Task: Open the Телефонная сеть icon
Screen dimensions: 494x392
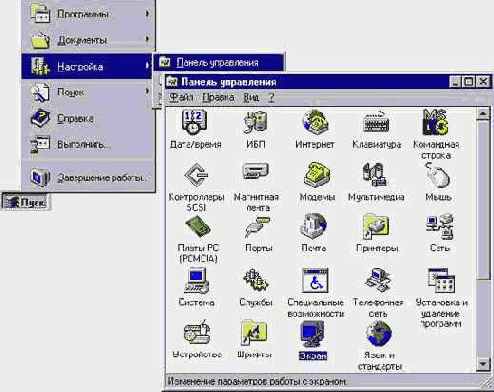Action: [x=378, y=281]
